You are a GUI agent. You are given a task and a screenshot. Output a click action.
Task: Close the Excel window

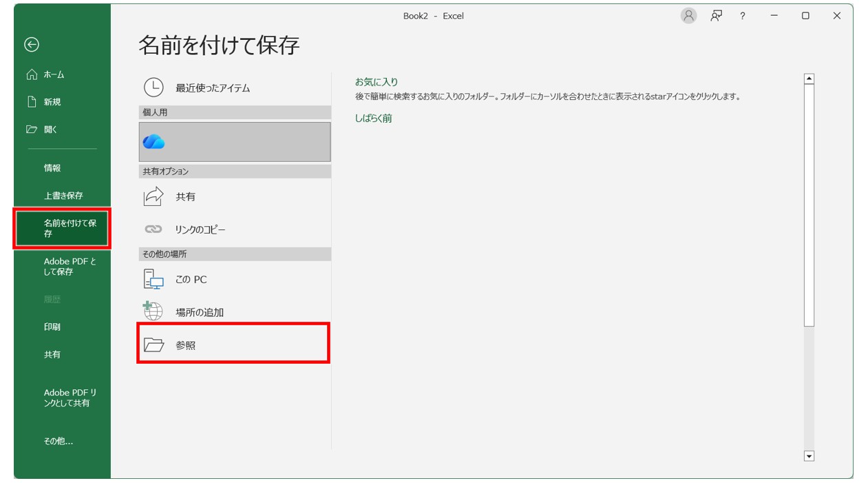pyautogui.click(x=837, y=16)
